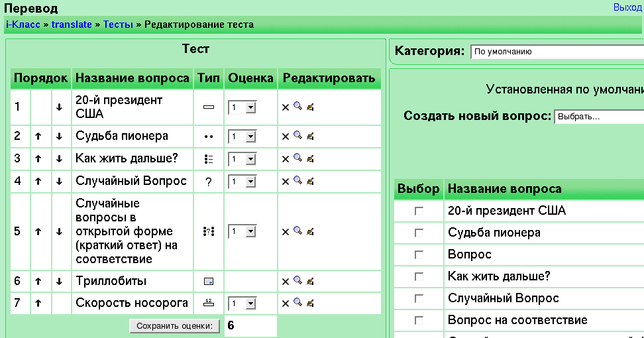Viewport: 644px width, 338px height.
Task: Move 'Триллобиты' question down
Action: click(59, 281)
